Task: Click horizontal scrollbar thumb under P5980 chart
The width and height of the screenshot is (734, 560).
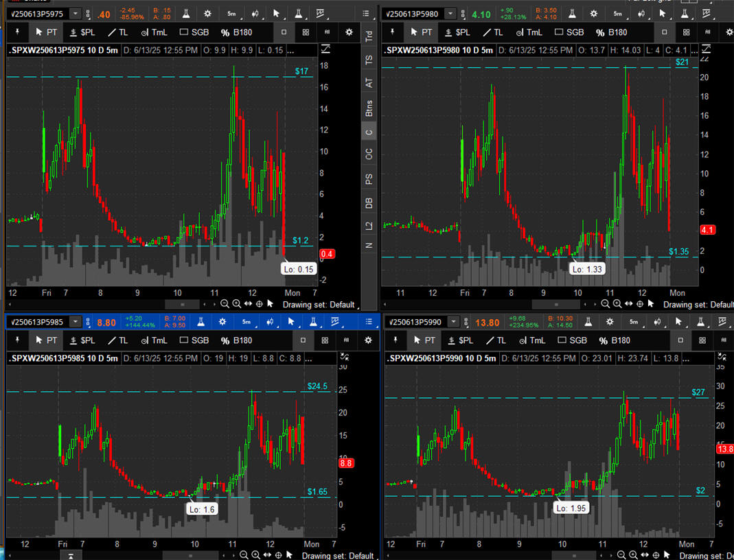Action: [x=557, y=305]
